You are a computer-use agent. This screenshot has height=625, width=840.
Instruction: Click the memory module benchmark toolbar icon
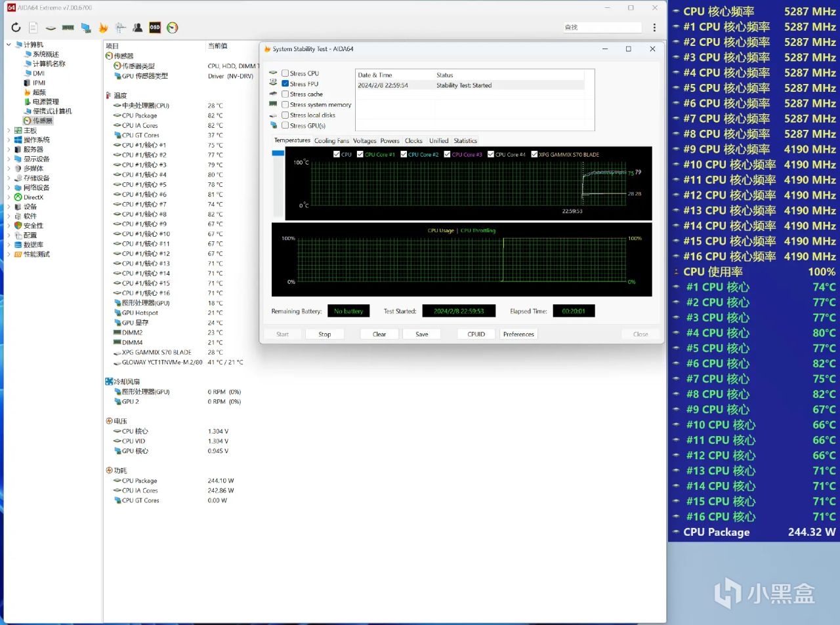68,28
